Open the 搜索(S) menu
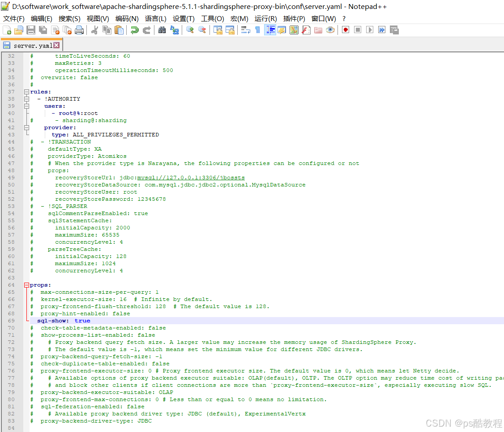This screenshot has width=504, height=432. click(x=69, y=19)
